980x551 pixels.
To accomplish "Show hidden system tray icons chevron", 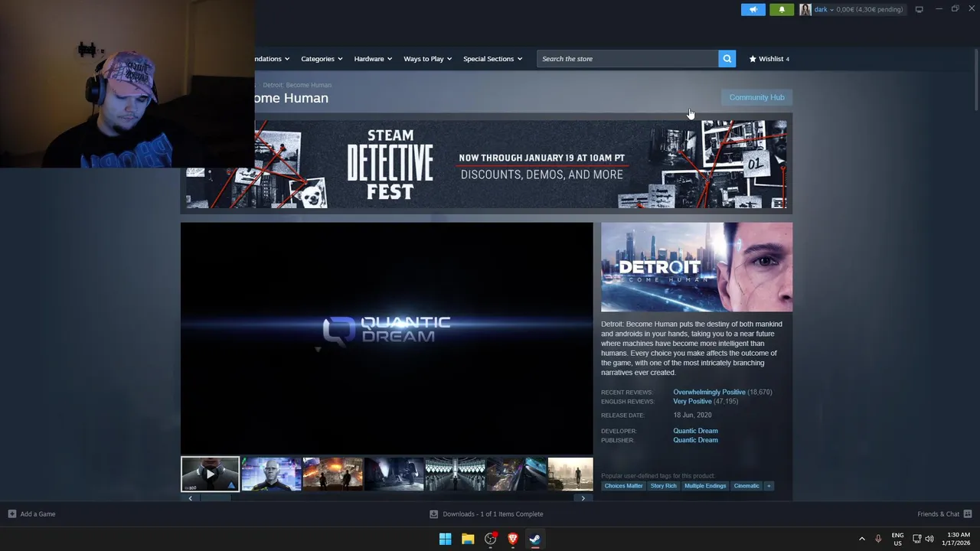I will click(x=861, y=539).
